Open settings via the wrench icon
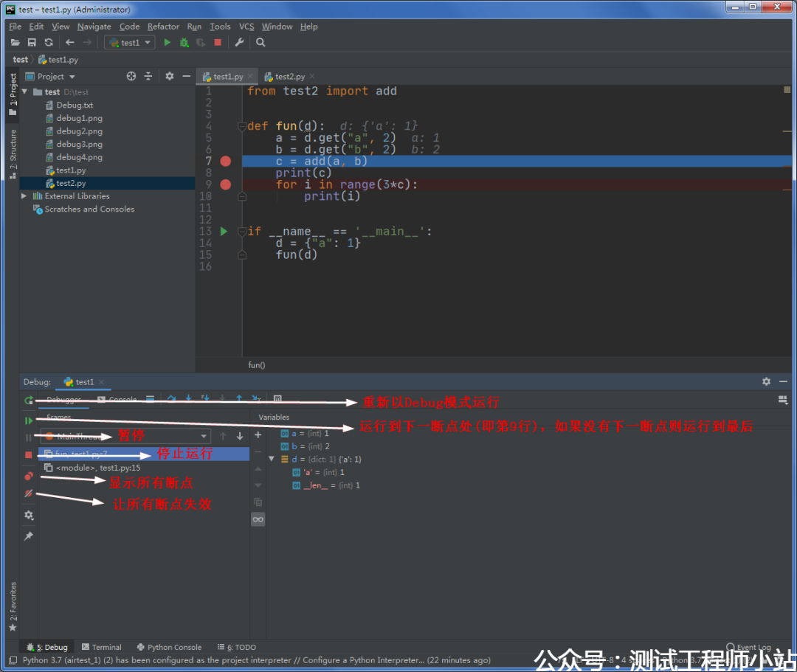 pos(239,43)
